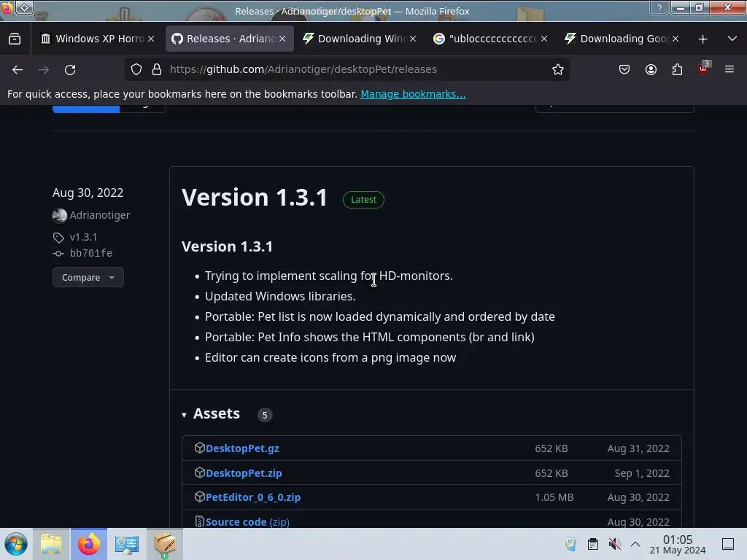Open the clipboard tray icon
The height and width of the screenshot is (560, 747).
[592, 544]
